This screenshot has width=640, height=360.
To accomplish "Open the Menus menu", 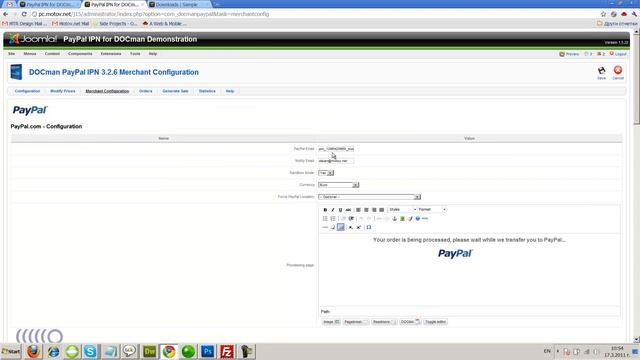I will [x=30, y=54].
